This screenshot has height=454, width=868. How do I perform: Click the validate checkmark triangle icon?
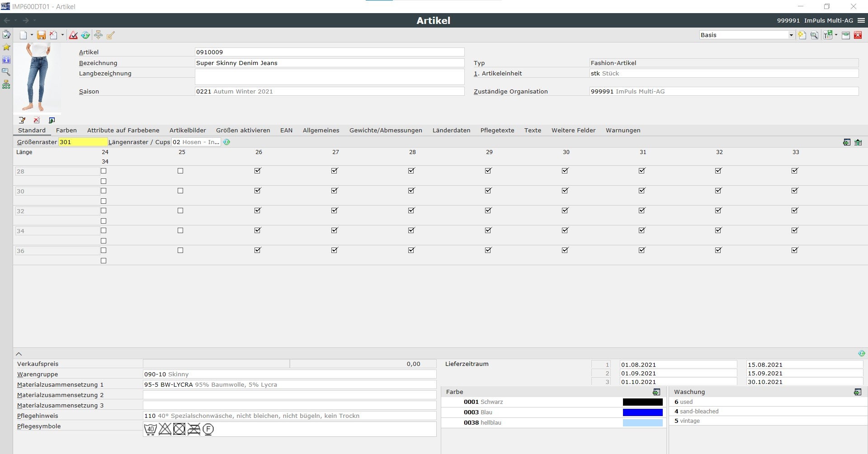point(73,35)
